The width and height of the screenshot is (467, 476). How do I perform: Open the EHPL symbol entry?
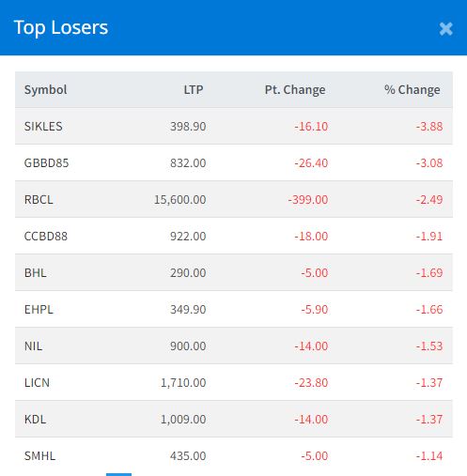[39, 310]
